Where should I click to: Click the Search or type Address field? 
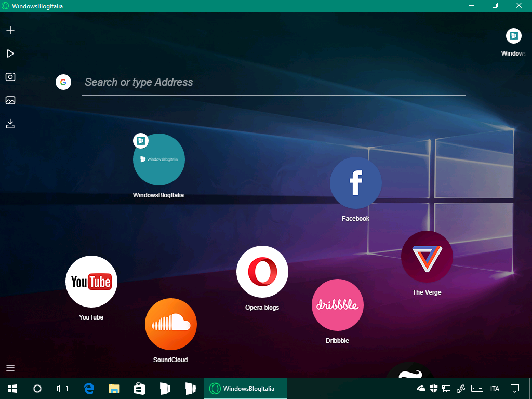pos(273,82)
